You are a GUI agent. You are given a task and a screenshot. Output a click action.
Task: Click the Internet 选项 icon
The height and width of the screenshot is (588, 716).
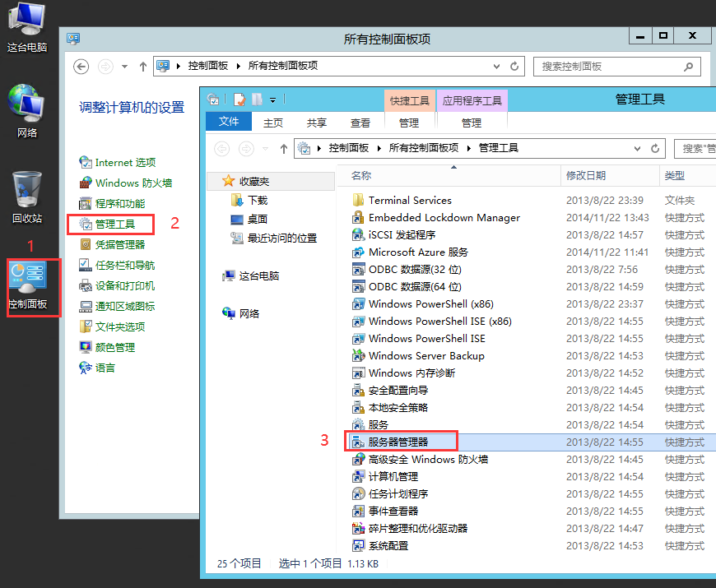[x=86, y=162]
